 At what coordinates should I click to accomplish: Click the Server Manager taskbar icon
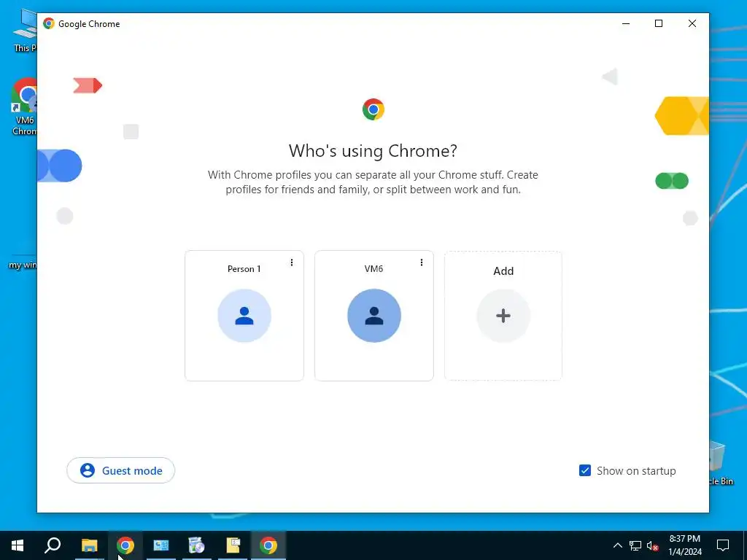(160, 545)
